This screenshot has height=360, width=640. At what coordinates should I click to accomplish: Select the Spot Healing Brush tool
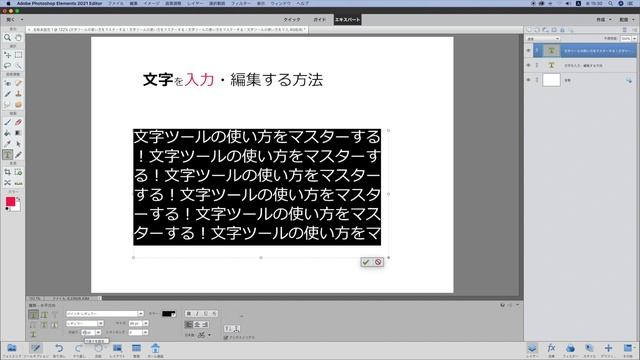pos(18,83)
